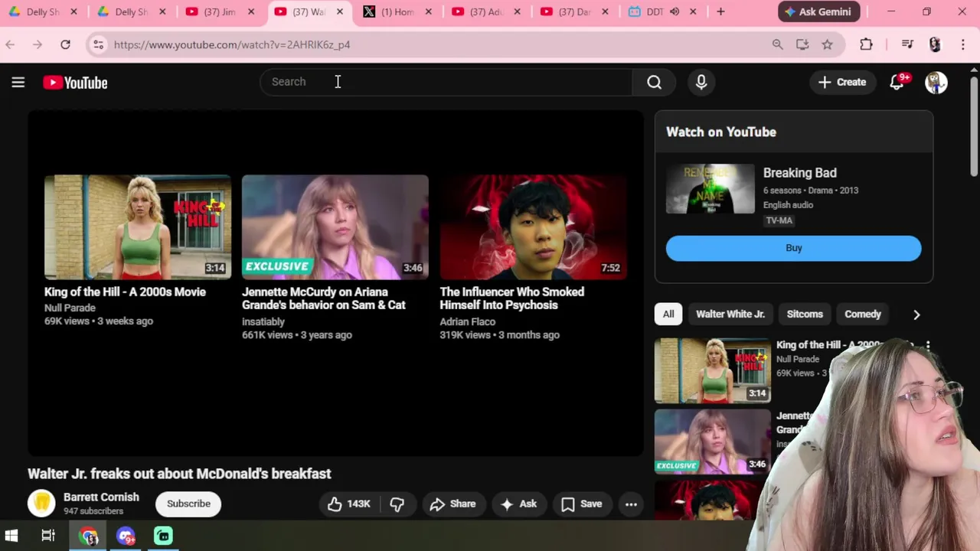Screen dimensions: 980x551
Task: Open the account avatar menu
Action: (x=936, y=83)
